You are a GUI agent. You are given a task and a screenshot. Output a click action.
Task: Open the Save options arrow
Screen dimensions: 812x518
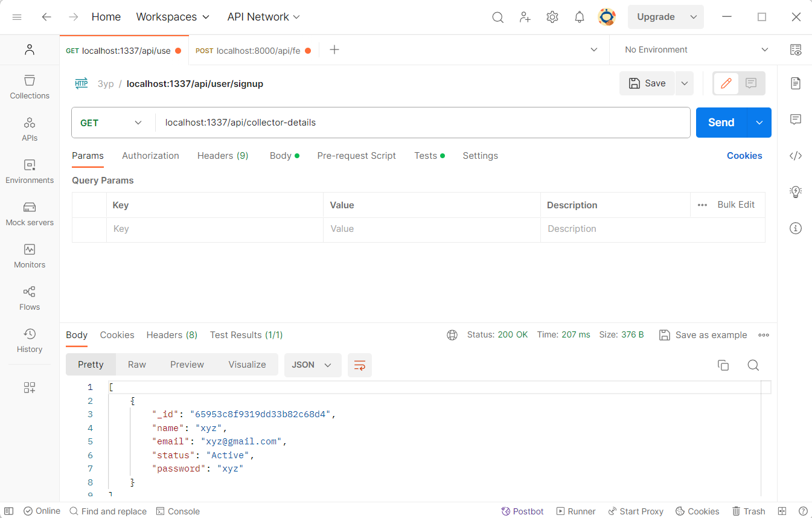[684, 83]
